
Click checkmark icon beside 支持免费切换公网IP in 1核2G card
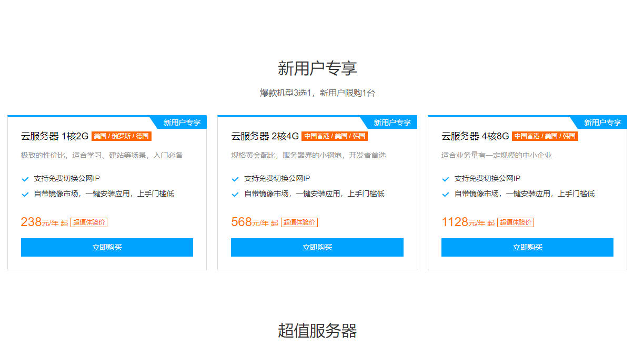click(x=25, y=179)
